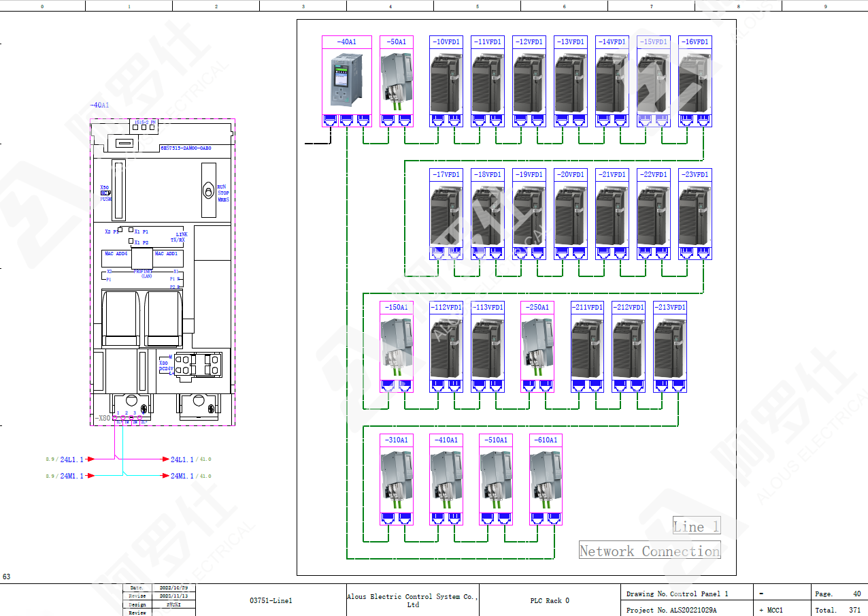Select the -50A1 module image
Image resolution: width=868 pixels, height=616 pixels.
396,80
